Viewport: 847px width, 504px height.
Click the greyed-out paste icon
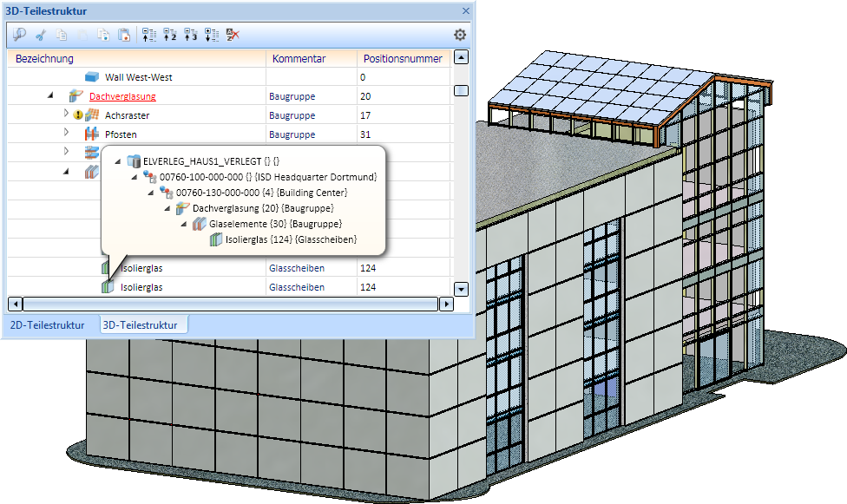click(x=82, y=35)
